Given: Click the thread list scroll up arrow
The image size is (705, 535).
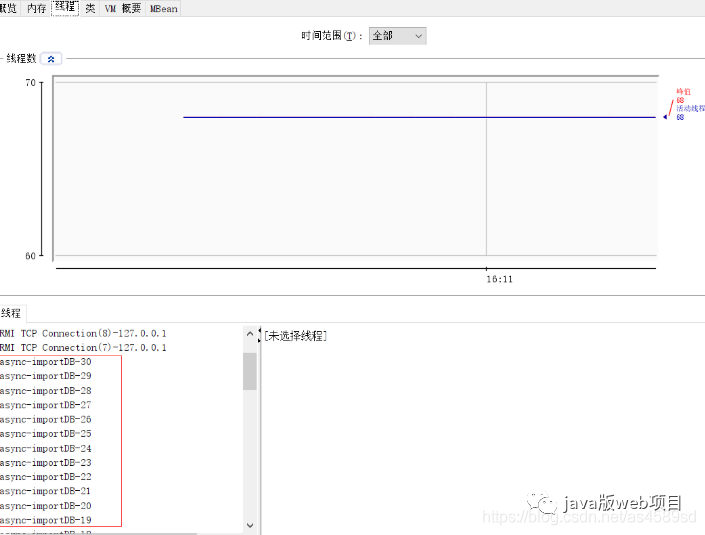Looking at the screenshot, I should coord(250,334).
